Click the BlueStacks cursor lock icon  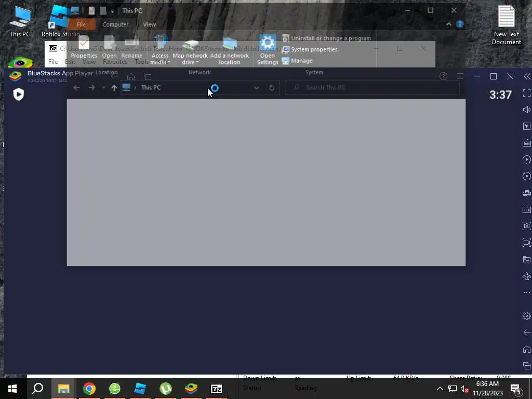click(x=527, y=126)
